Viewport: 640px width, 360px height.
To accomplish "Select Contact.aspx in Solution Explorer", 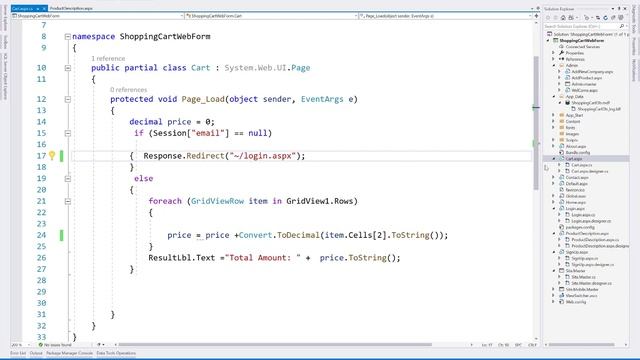I will [577, 178].
